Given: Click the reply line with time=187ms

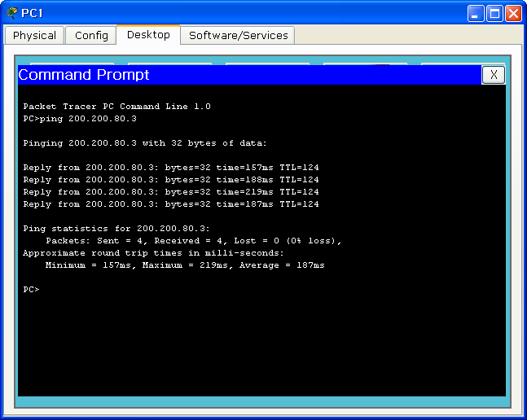Looking at the screenshot, I should click(x=171, y=204).
